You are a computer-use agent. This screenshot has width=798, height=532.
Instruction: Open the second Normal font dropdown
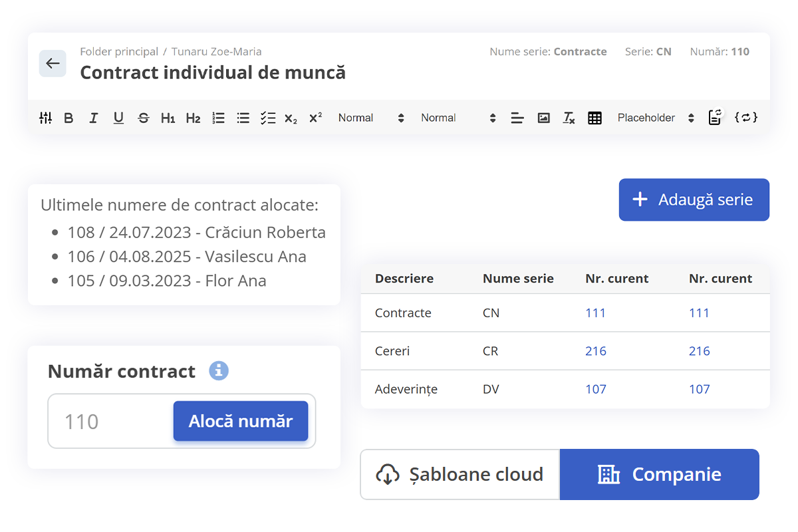458,118
